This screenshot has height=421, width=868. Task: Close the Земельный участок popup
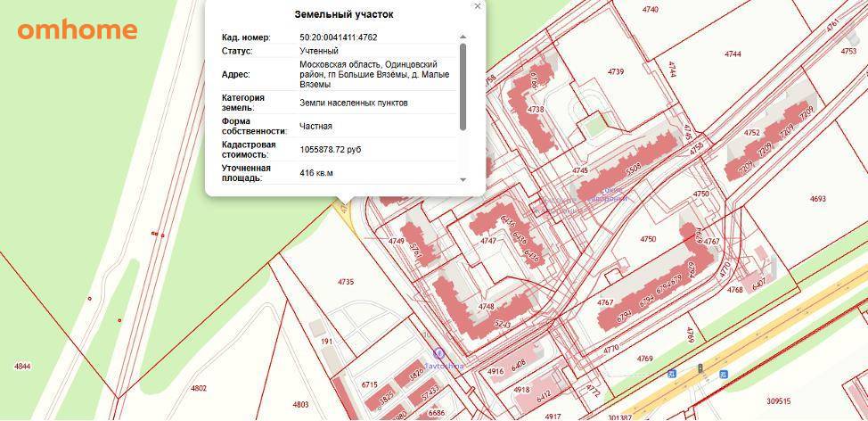point(478,6)
